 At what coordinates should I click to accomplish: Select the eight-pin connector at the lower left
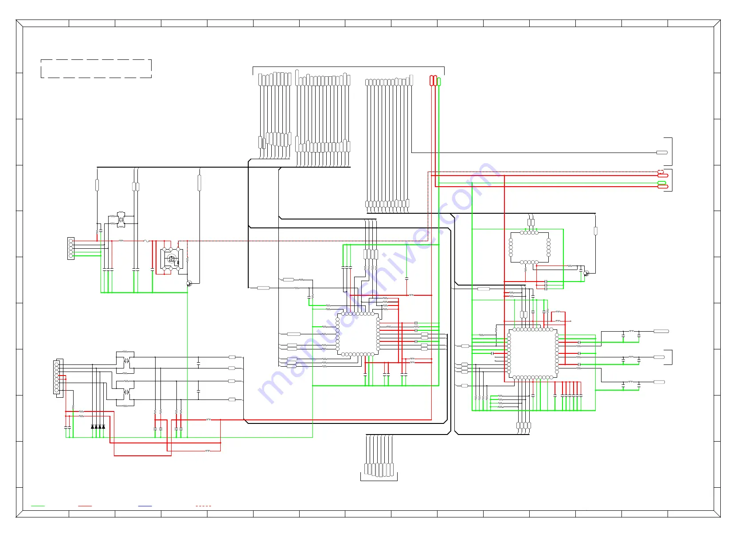58,378
